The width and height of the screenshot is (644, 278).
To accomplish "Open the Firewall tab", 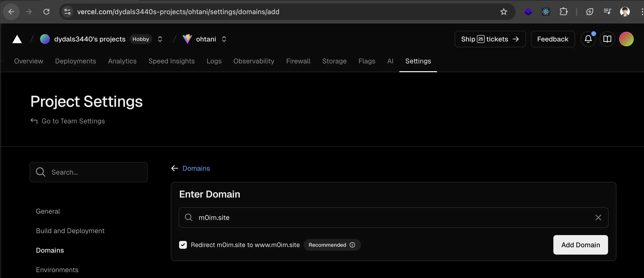I will click(x=298, y=61).
